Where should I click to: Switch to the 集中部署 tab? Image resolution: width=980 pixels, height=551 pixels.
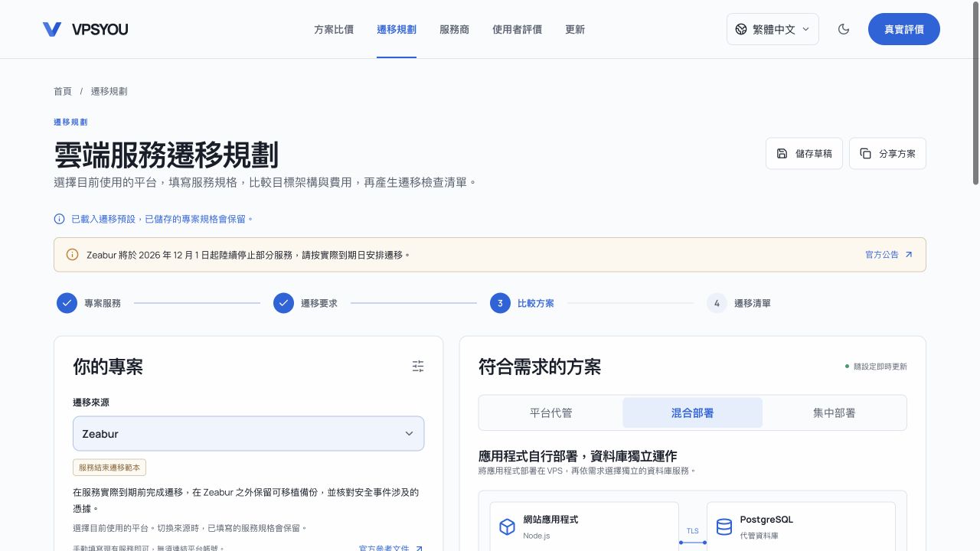tap(835, 412)
